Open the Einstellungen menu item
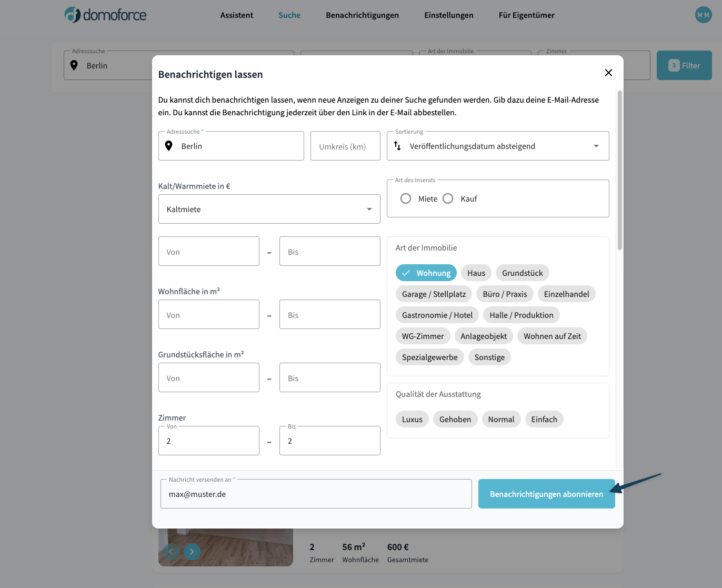Viewport: 722px width, 588px height. coord(448,15)
